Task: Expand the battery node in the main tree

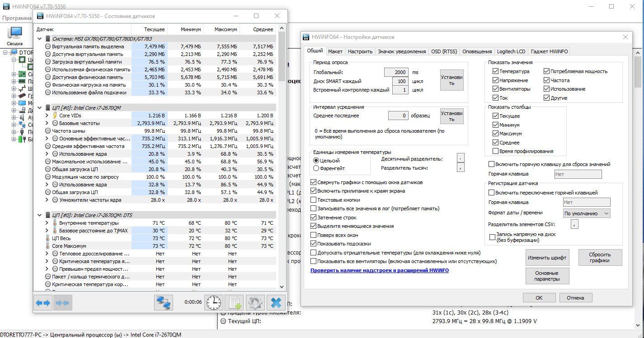Action: coord(14,139)
